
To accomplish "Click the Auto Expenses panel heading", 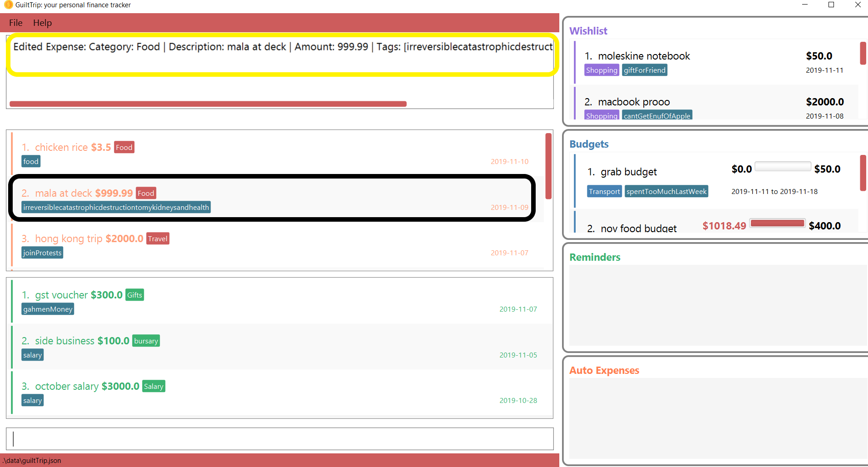I will pyautogui.click(x=604, y=370).
